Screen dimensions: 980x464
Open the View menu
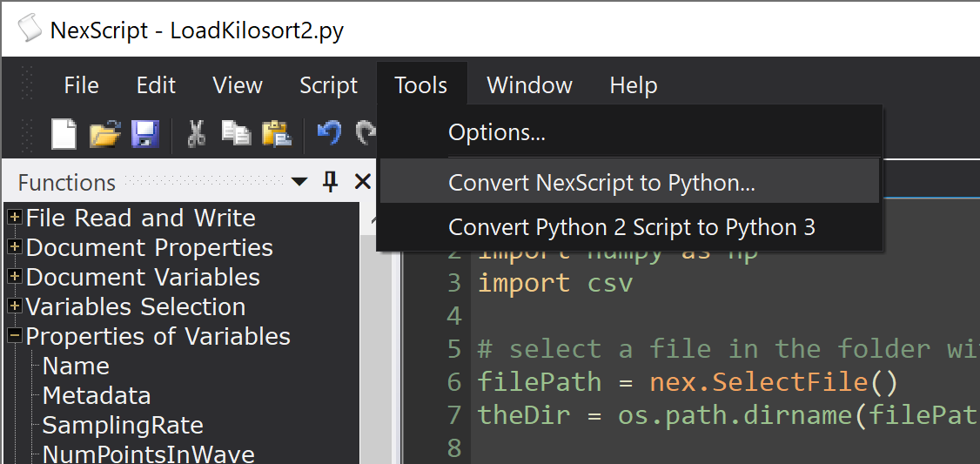(x=238, y=85)
